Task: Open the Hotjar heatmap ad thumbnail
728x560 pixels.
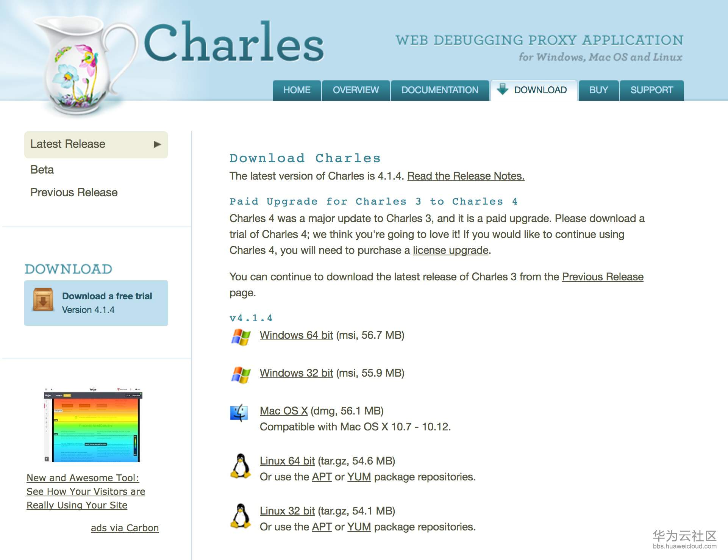Action: tap(93, 425)
